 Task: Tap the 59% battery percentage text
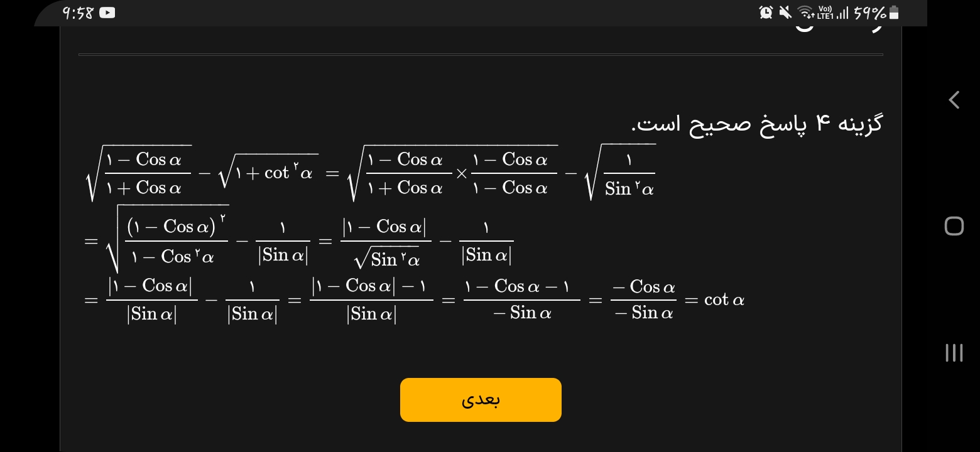[869, 13]
